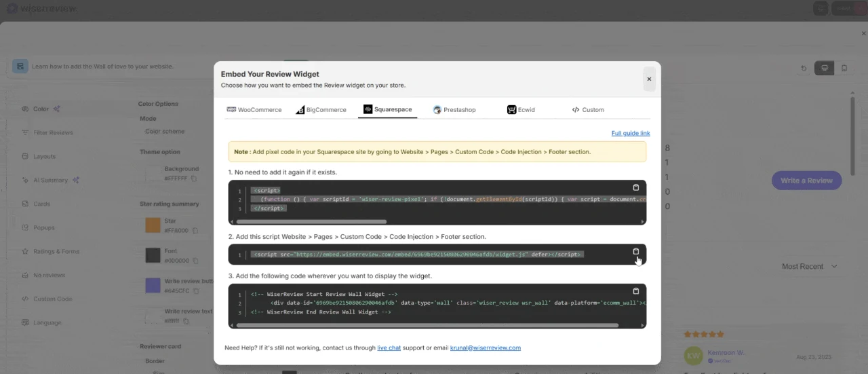
Task: Copy the Star hex value #FF8000
Action: tap(194, 231)
